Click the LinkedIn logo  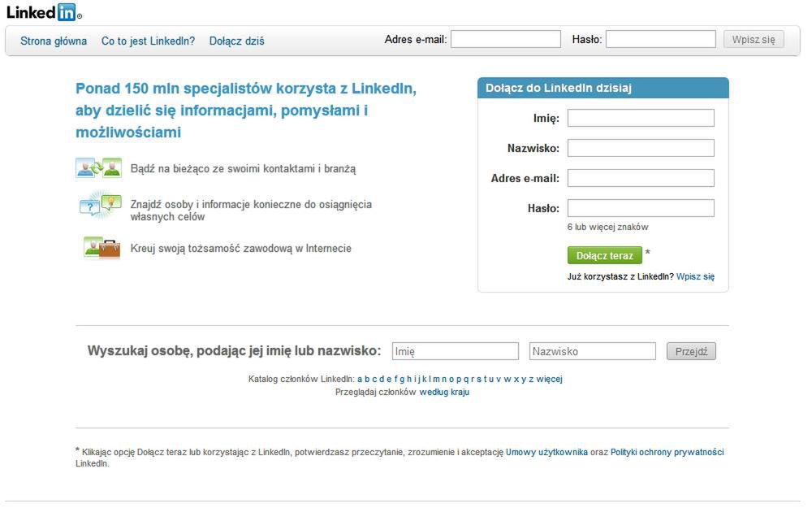point(44,12)
